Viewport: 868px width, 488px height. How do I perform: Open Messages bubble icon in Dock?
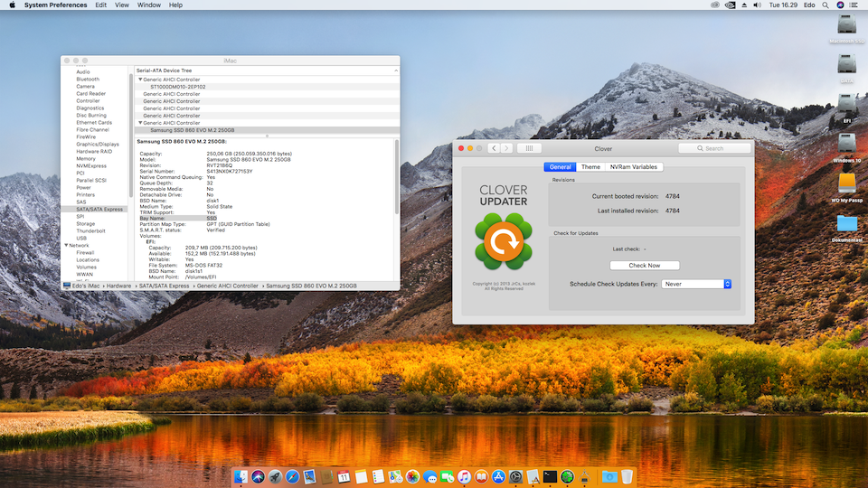(429, 476)
